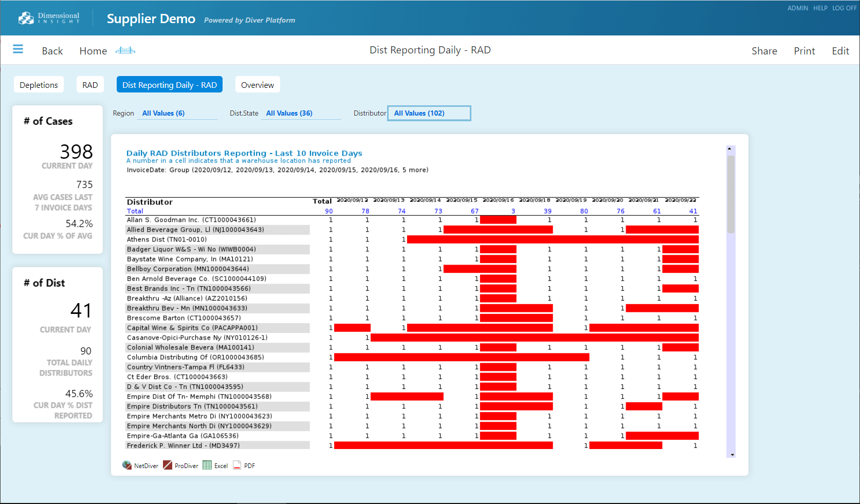This screenshot has width=860, height=504.
Task: Go to the Home page
Action: pos(93,51)
